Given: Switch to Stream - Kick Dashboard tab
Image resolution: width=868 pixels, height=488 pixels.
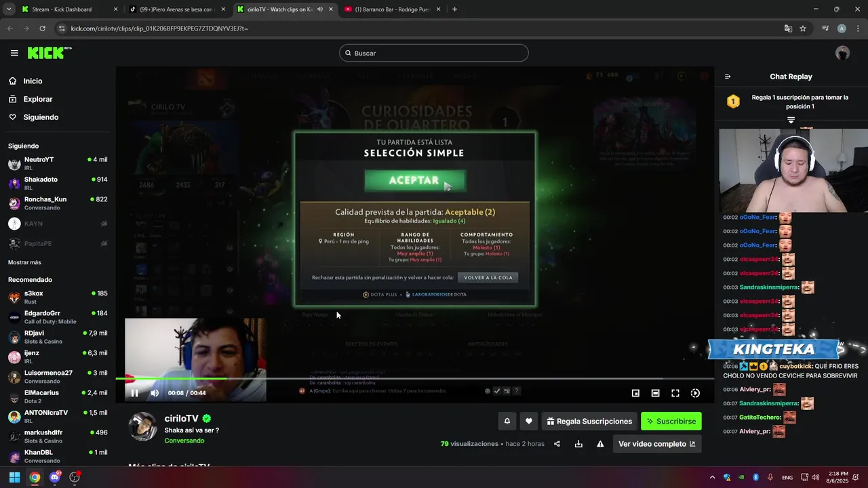Looking at the screenshot, I should (68, 9).
